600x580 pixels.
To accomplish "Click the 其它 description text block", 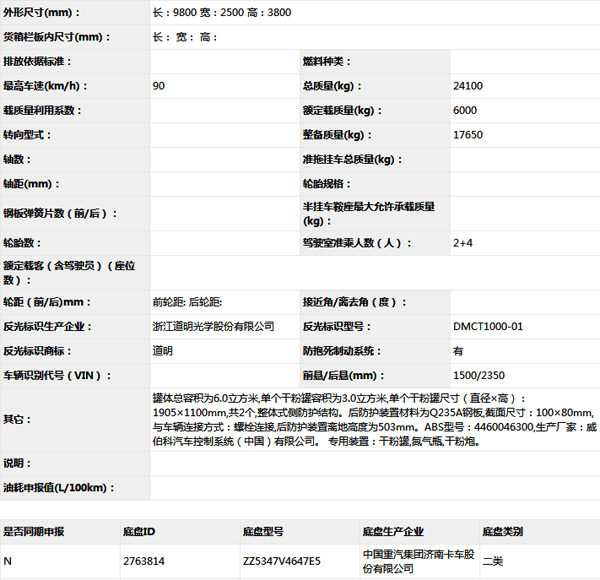I will tap(370, 419).
